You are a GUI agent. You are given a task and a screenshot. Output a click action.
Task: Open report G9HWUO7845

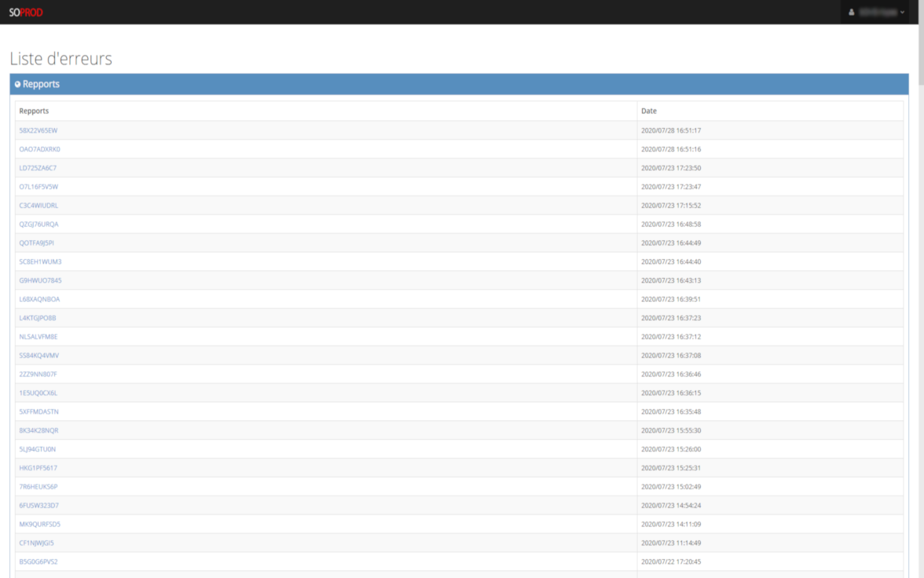40,280
